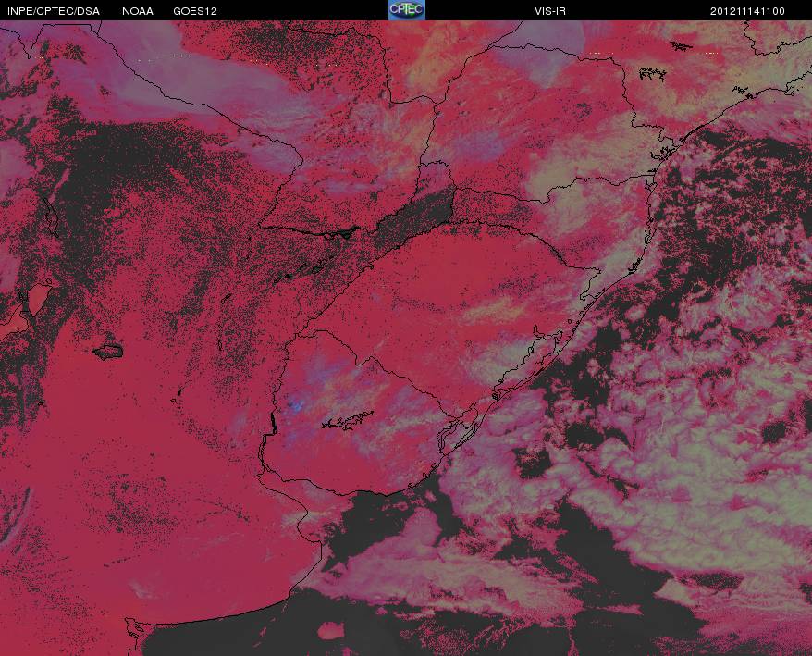Click the 201211141100 timestamp
The image size is (812, 656).
(747, 11)
